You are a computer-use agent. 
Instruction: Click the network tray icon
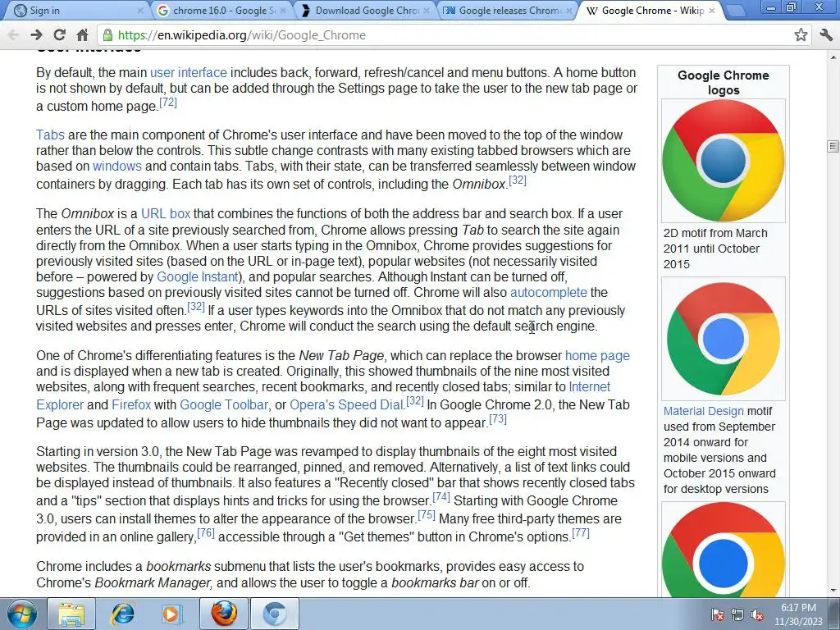737,614
